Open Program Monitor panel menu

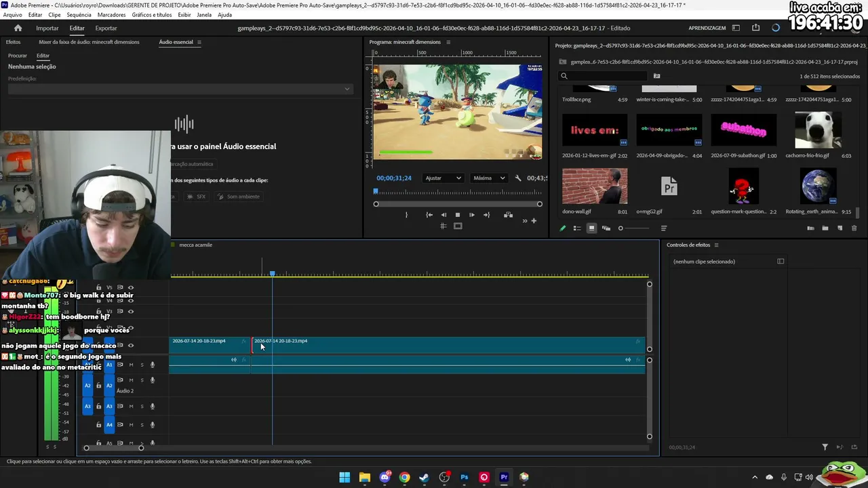(x=448, y=42)
